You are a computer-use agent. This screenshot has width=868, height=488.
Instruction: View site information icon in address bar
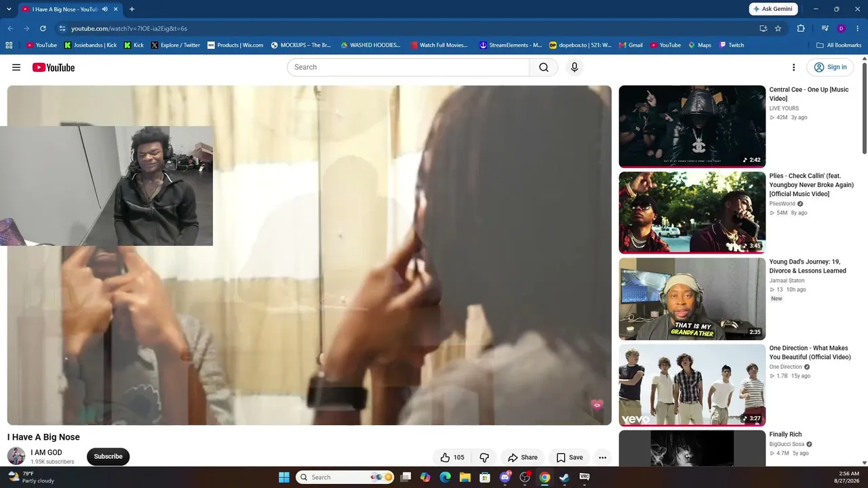pyautogui.click(x=62, y=28)
